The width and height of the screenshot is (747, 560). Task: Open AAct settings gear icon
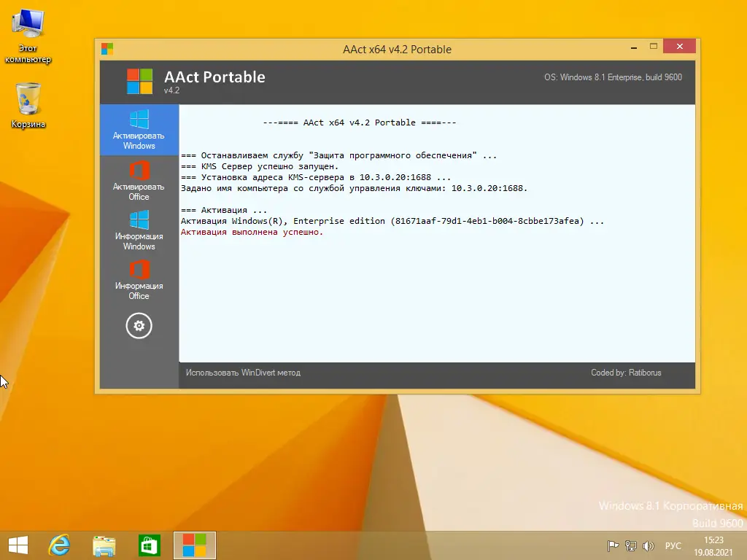click(139, 326)
